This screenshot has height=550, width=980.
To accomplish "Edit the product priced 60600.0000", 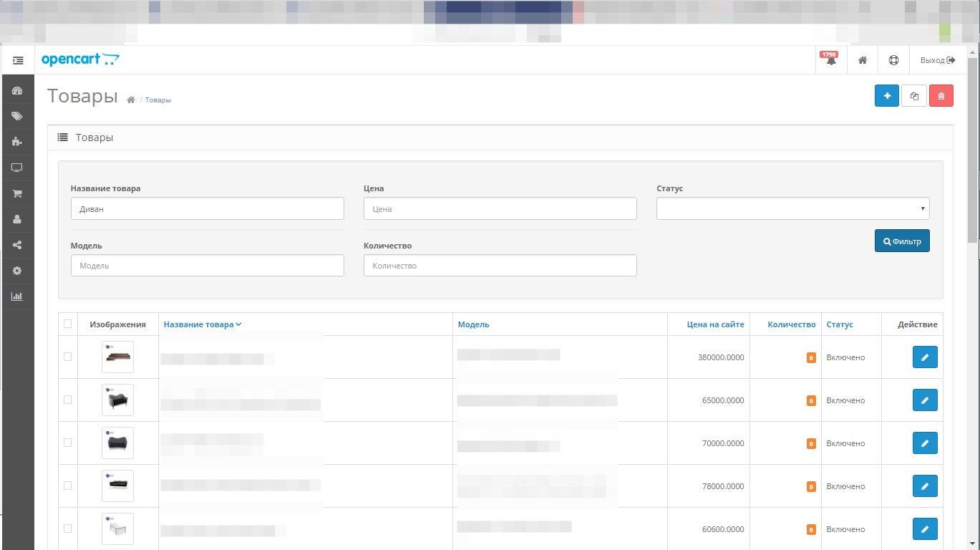I will 925,529.
